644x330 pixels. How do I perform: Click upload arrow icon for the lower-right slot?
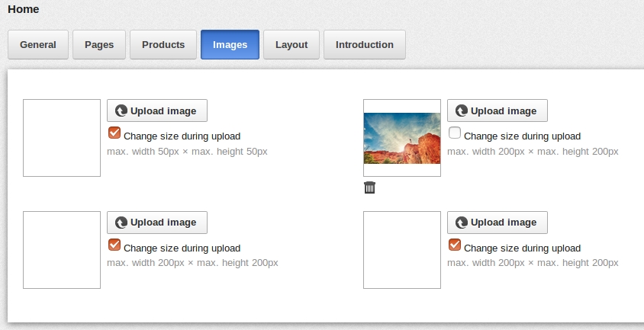462,223
